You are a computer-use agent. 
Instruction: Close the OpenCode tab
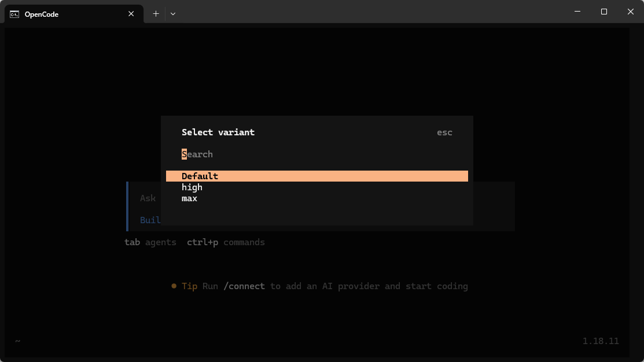pos(131,14)
